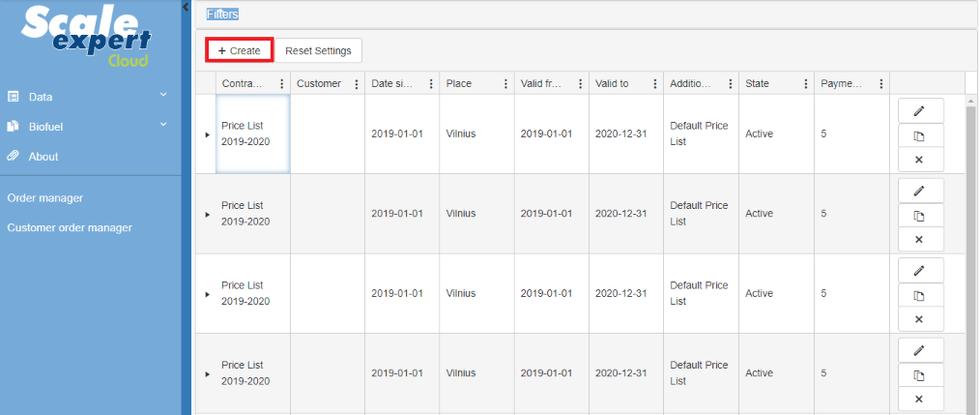This screenshot has height=415, width=980.
Task: Click the table's vertical scrollbar
Action: click(970, 252)
